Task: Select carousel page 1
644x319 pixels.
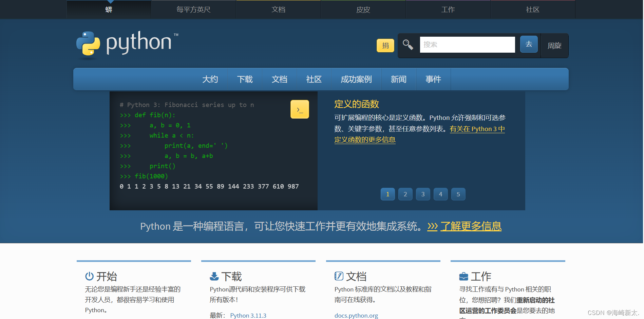Action: [387, 194]
